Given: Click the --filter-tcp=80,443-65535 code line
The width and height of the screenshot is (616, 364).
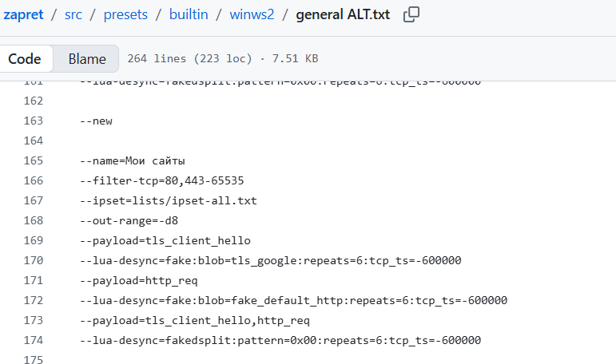Looking at the screenshot, I should (162, 180).
